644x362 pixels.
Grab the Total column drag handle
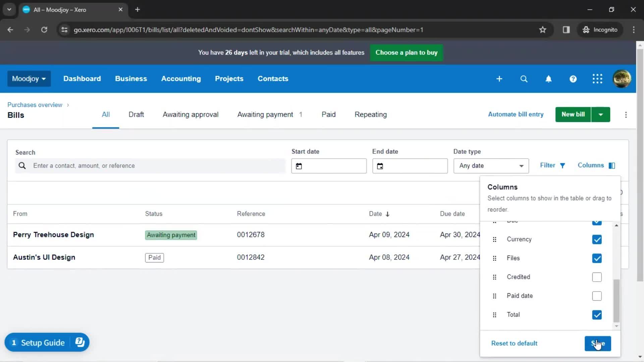pos(494,315)
